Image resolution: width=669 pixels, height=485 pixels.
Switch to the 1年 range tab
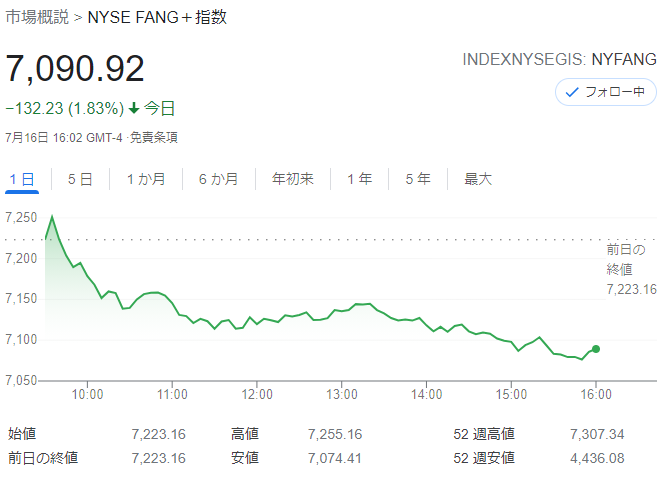click(359, 179)
